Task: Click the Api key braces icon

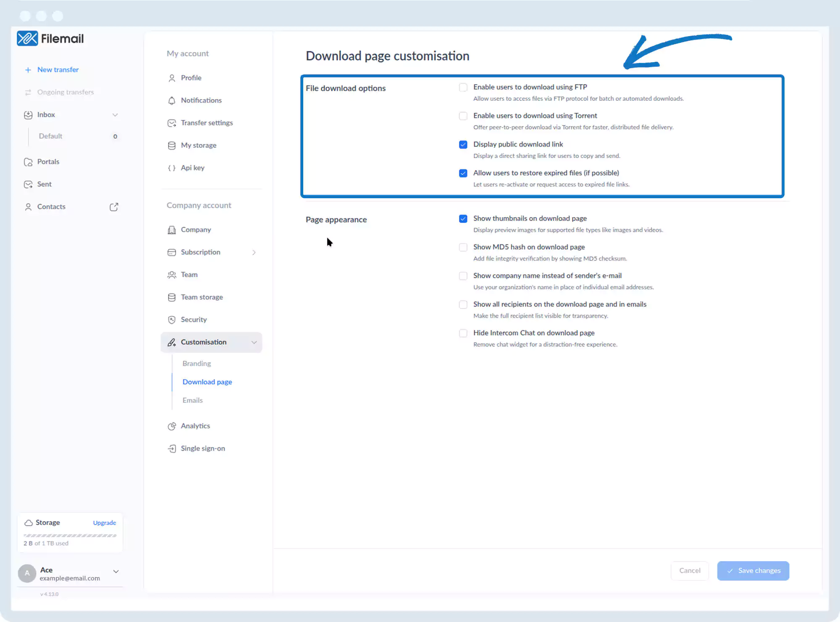Action: click(x=171, y=168)
